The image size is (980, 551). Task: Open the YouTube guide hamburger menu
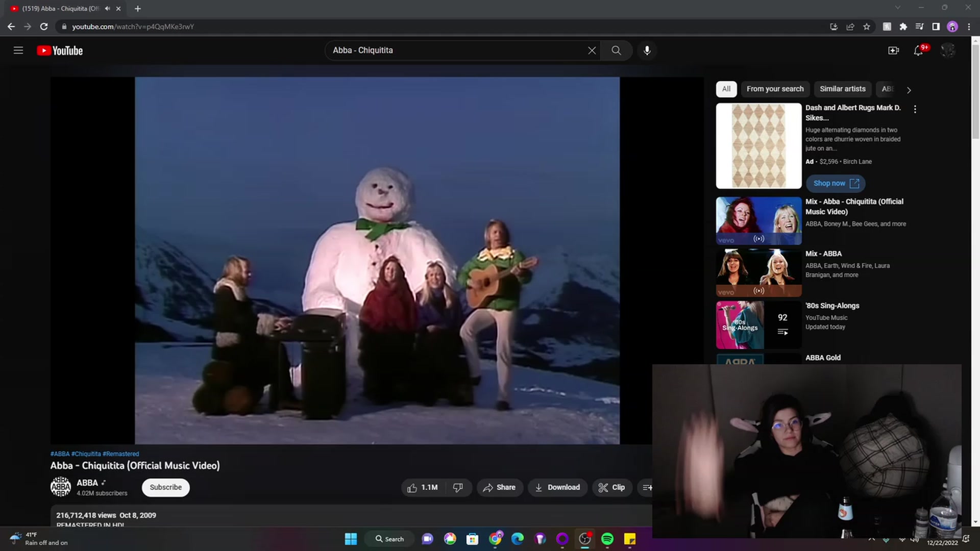click(18, 50)
